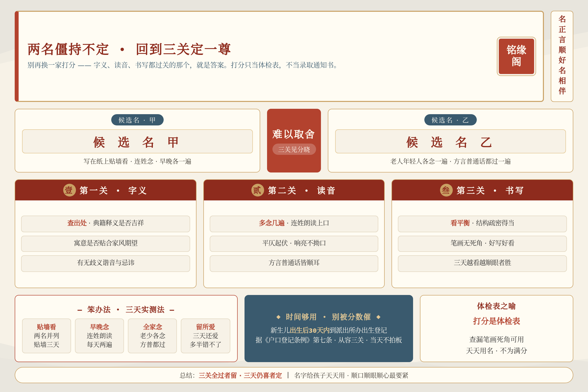Click the 查漏笔画死角可用 line

point(496,340)
